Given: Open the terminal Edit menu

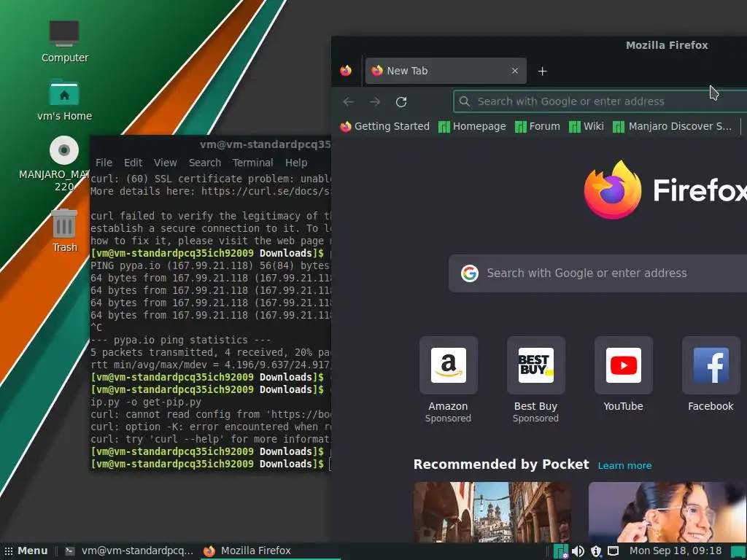Looking at the screenshot, I should coord(133,163).
